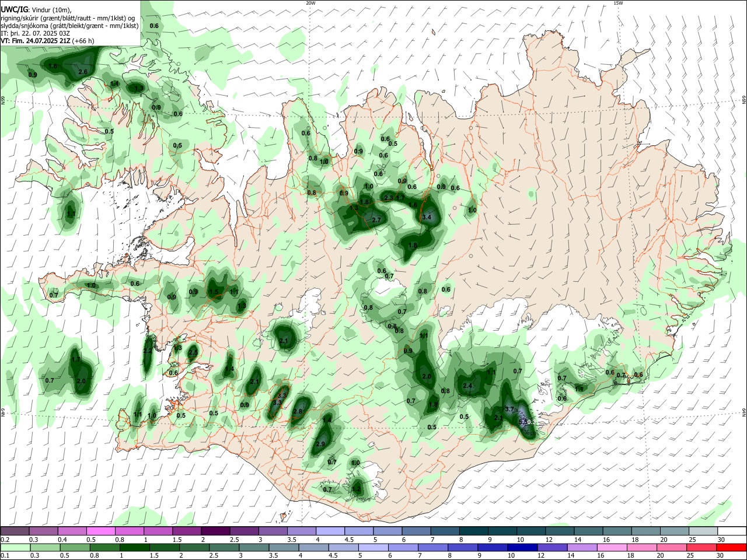
Task: Click the 2.4 precipitation value on map
Action: pyautogui.click(x=467, y=386)
